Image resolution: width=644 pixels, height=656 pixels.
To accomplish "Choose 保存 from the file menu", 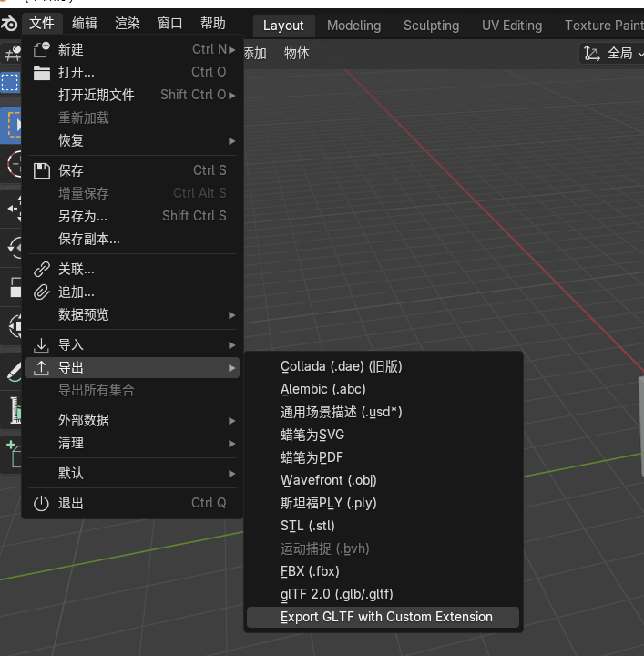I will point(132,170).
